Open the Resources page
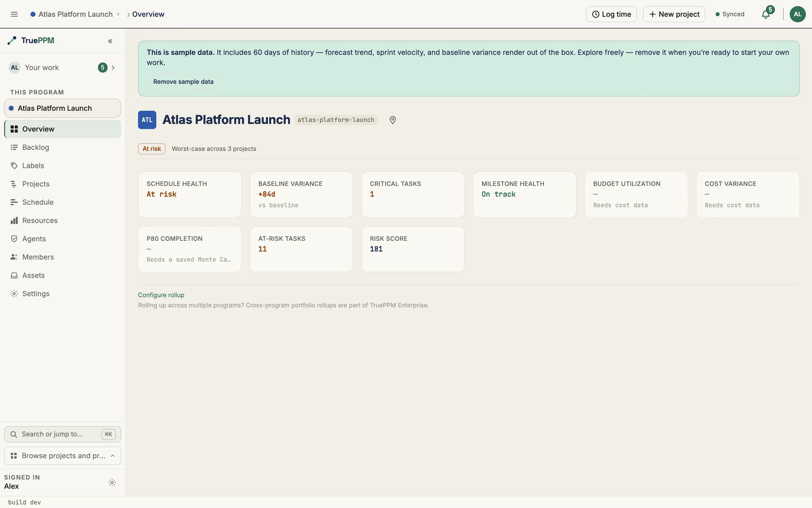The image size is (812, 508). point(63,220)
